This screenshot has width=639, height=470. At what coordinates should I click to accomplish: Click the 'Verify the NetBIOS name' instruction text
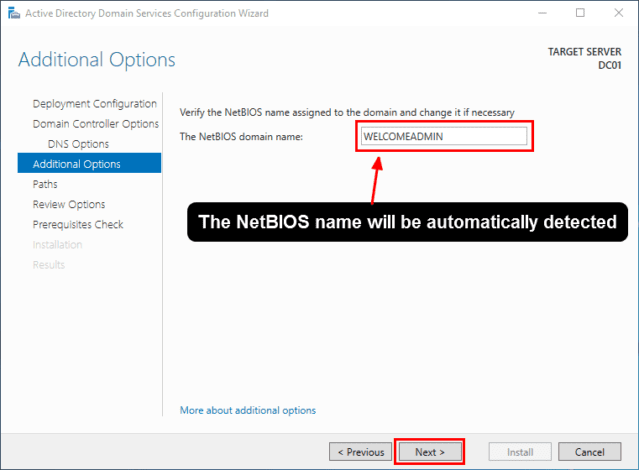[x=347, y=113]
